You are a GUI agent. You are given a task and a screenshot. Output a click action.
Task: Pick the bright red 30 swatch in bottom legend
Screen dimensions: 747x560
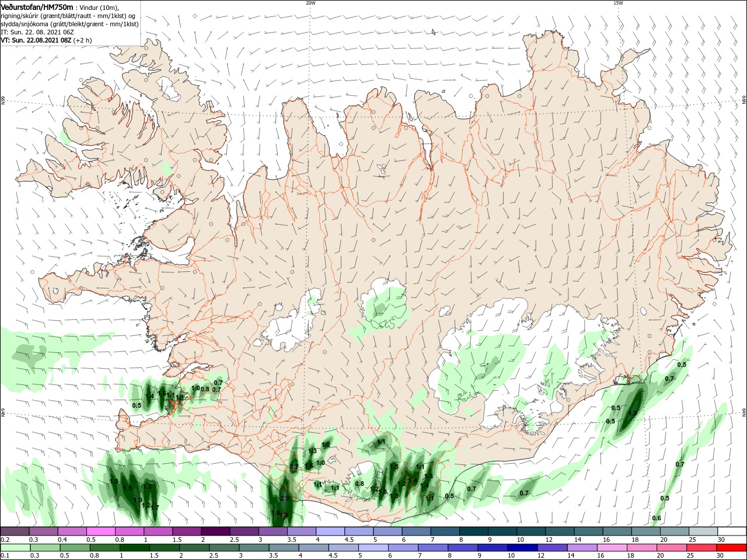coord(730,548)
